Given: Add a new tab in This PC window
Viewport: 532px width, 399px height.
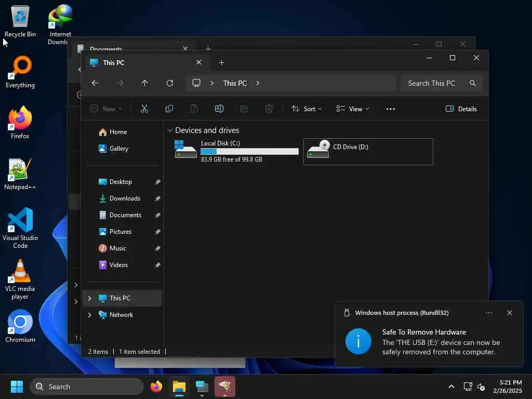Looking at the screenshot, I should tap(221, 63).
